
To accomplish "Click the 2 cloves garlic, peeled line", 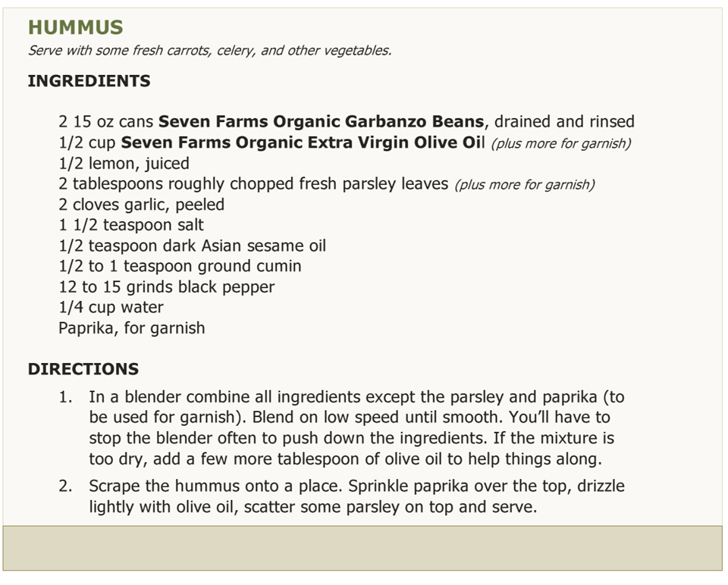I will pyautogui.click(x=142, y=205).
